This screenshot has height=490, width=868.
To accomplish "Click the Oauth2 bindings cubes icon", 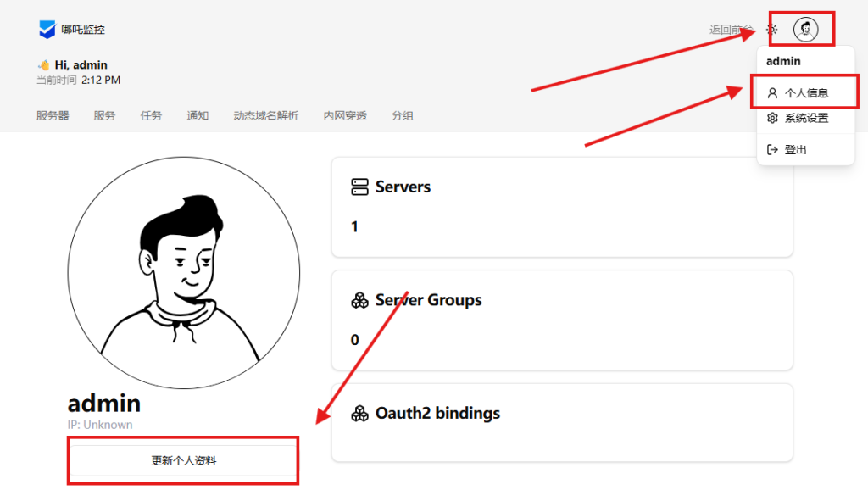I will [359, 414].
